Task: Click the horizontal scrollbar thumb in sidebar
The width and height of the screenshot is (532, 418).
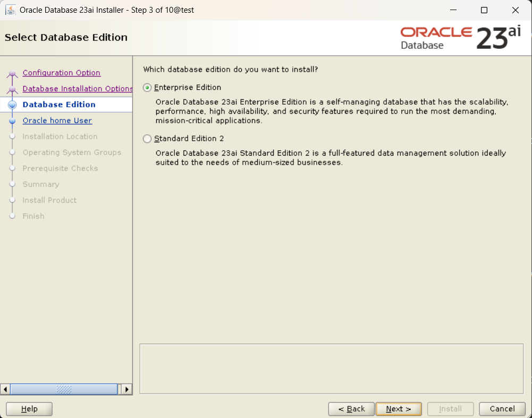Action: (64, 389)
